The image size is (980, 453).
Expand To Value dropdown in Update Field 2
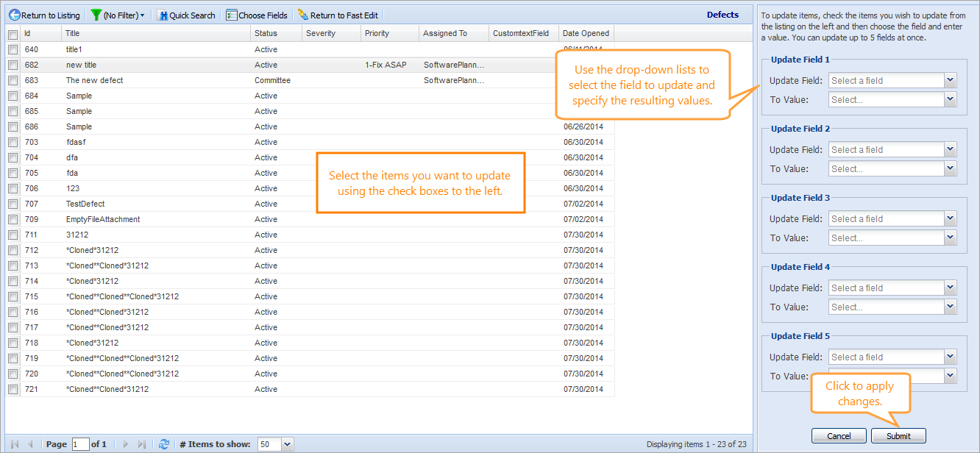[950, 168]
